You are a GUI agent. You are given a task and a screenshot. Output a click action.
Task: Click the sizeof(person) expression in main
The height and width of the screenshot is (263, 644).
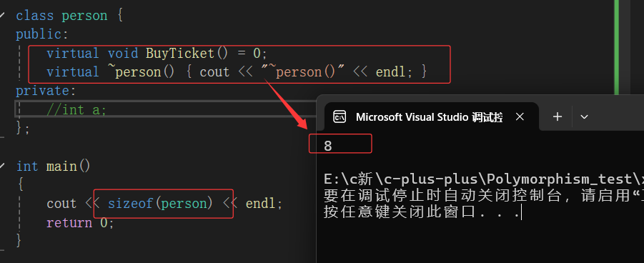(160, 204)
